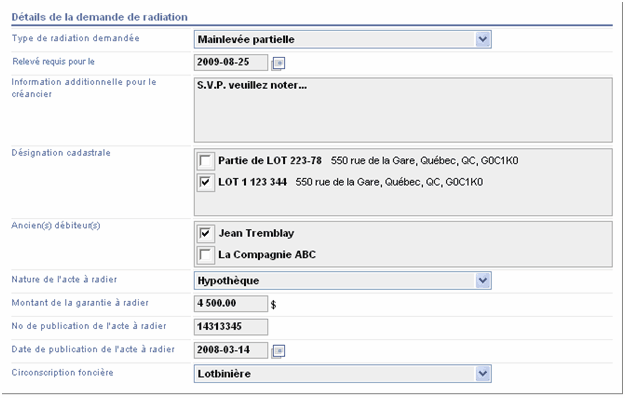Image resolution: width=625 pixels, height=398 pixels.
Task: Click the Hypothèque selection box
Action: 342,280
